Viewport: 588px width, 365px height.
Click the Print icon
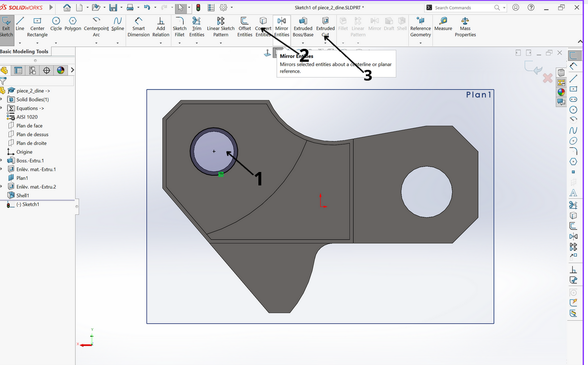pos(130,8)
